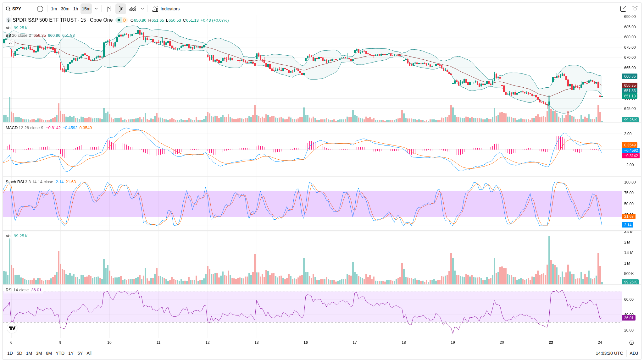Click the TradingView logo badge
644x362 pixels.
[12, 328]
